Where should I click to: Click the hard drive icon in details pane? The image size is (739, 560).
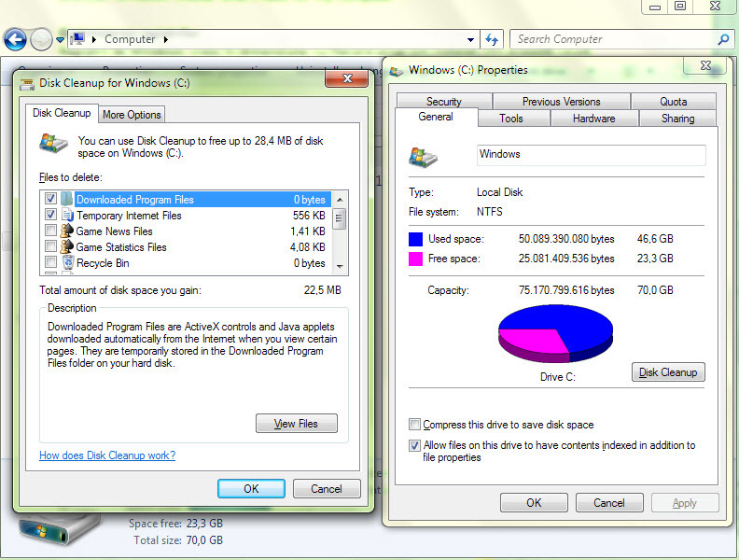tap(59, 529)
